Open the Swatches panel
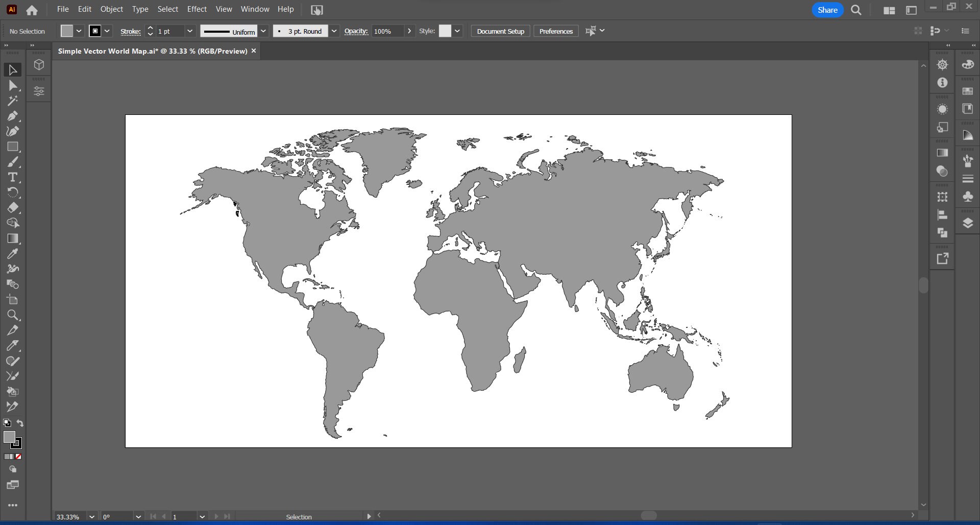980x525 pixels. pos(968,92)
